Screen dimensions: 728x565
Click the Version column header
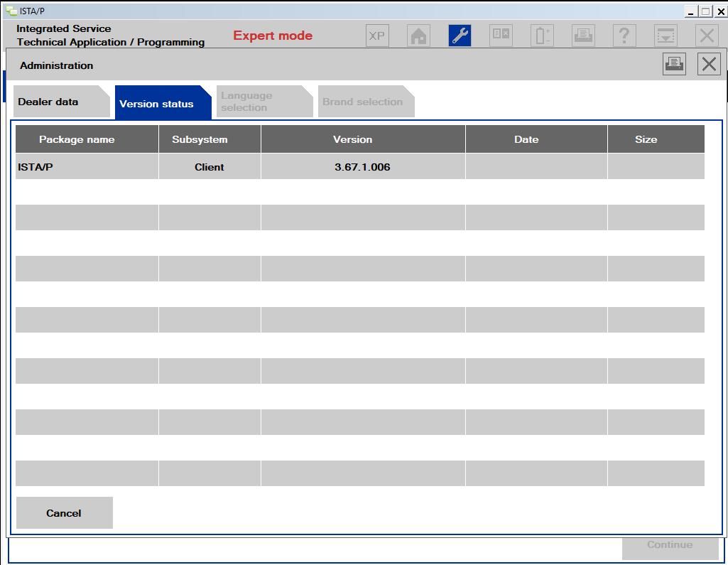click(363, 139)
